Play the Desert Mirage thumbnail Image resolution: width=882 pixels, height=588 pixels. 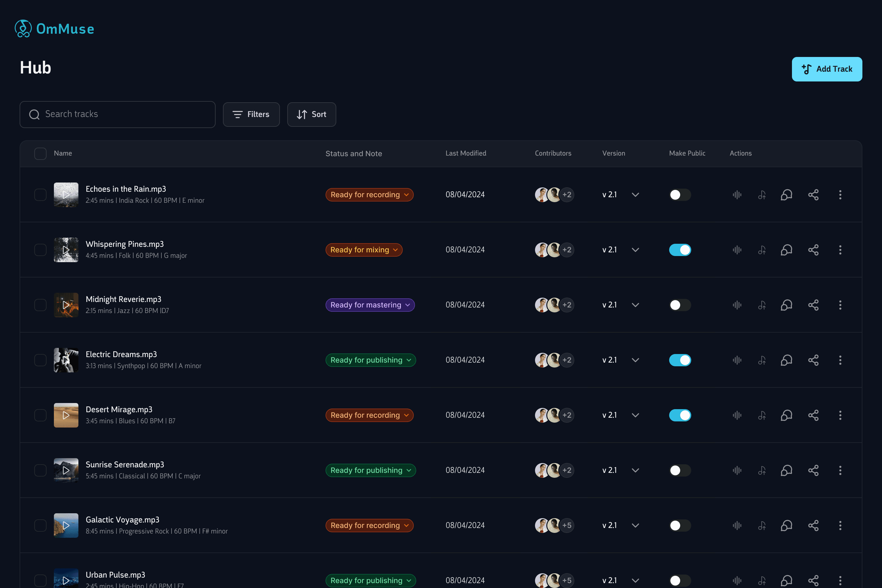(66, 415)
